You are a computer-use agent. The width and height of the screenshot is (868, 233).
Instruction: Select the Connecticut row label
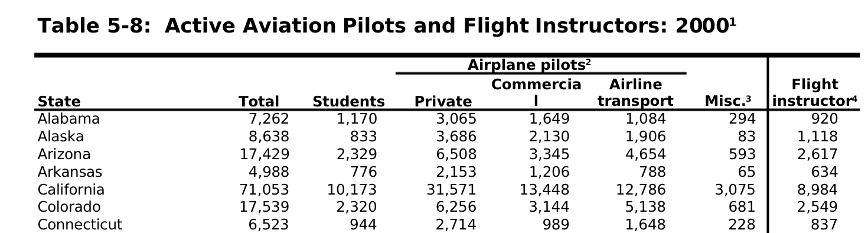(80, 225)
